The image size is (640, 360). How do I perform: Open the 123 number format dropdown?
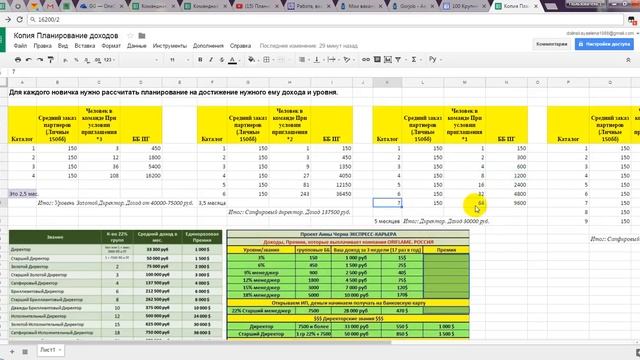click(109, 60)
